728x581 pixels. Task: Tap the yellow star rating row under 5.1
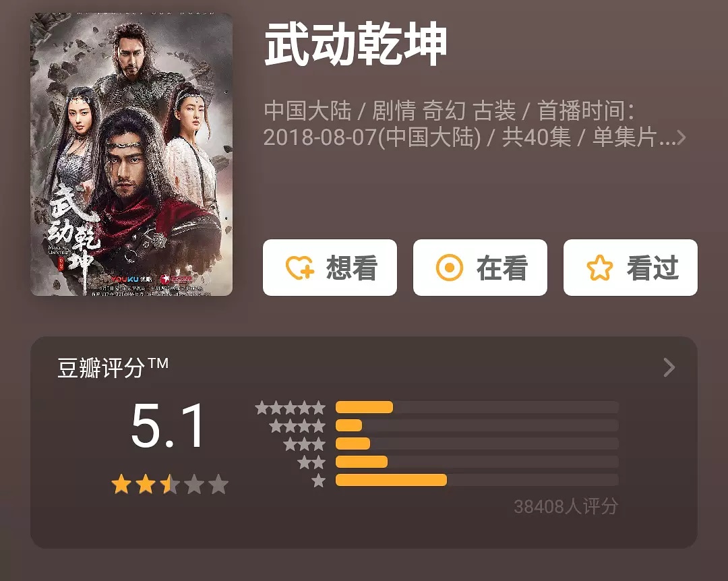point(170,484)
